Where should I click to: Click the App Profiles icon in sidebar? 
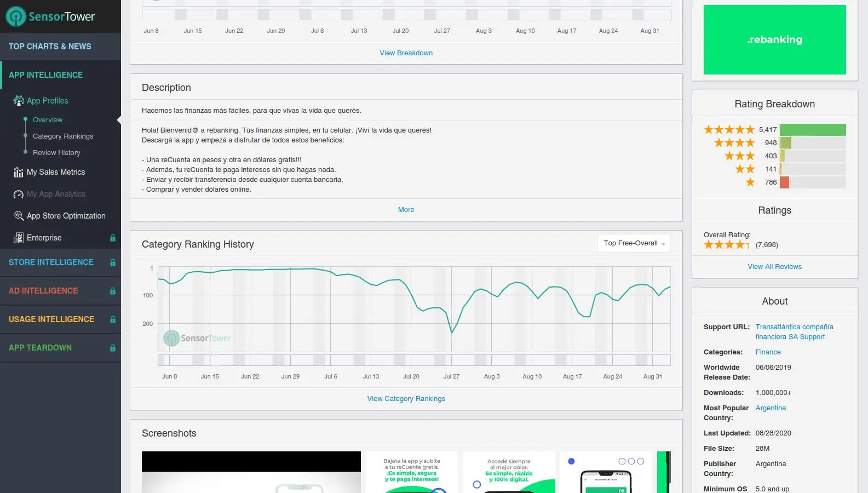(19, 101)
